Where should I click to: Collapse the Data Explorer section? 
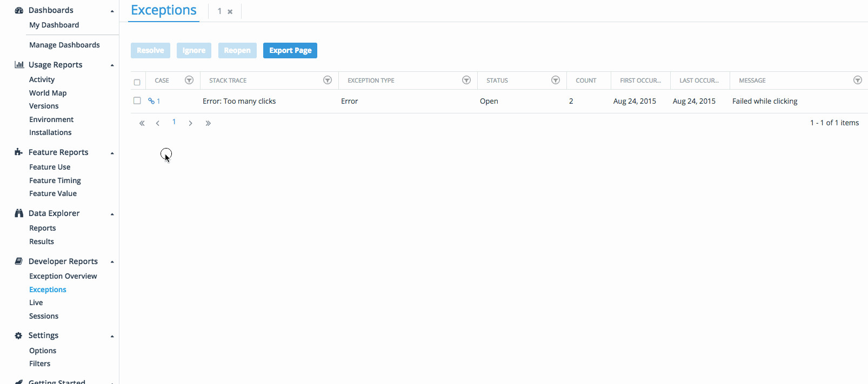(112, 214)
